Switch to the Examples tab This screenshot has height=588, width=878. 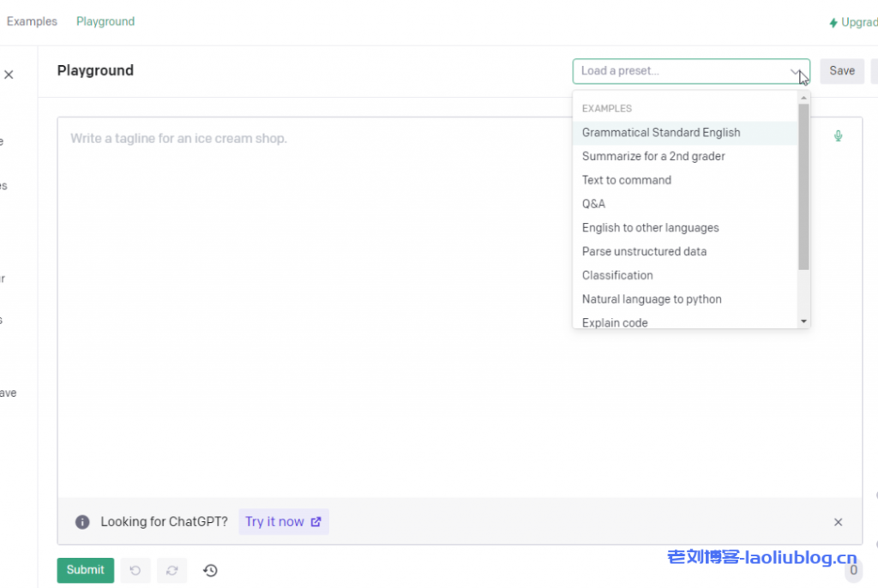click(x=32, y=21)
